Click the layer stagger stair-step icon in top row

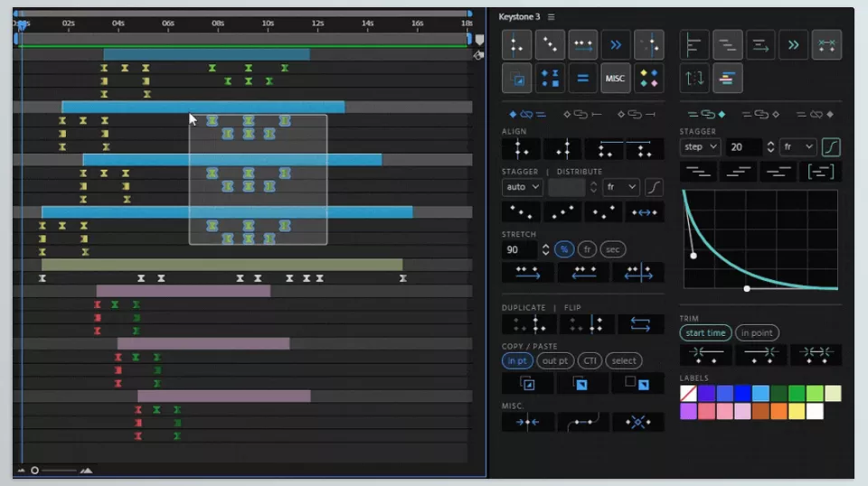pos(727,45)
